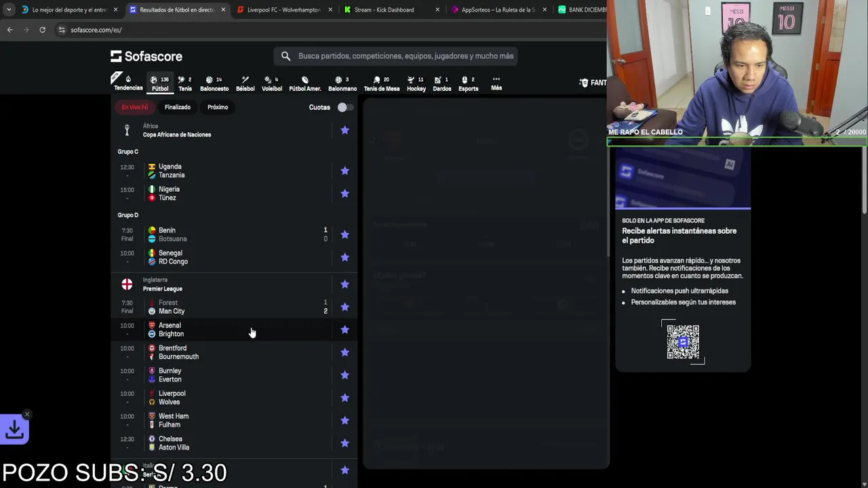Toggle the Cuotas switch
This screenshot has height=488, width=868.
(344, 107)
